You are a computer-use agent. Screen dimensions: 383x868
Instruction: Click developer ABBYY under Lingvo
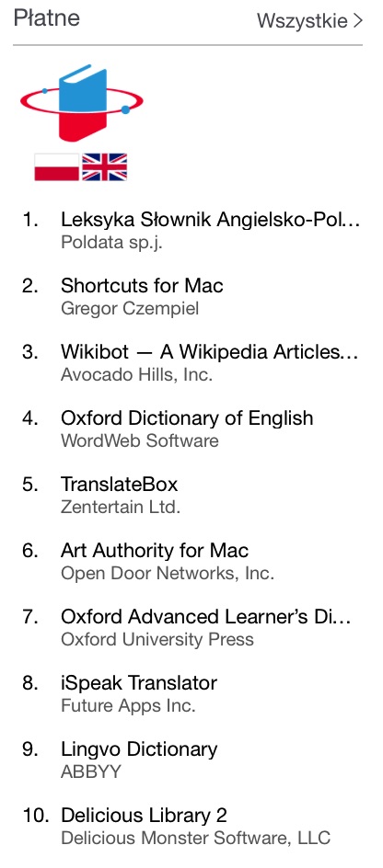[x=90, y=771]
